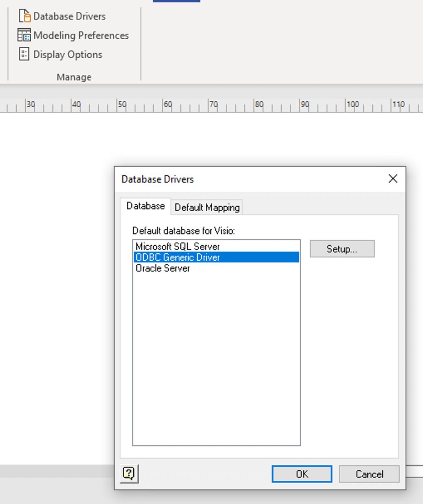423x504 pixels.
Task: Confirm the dialog with OK
Action: pyautogui.click(x=302, y=474)
